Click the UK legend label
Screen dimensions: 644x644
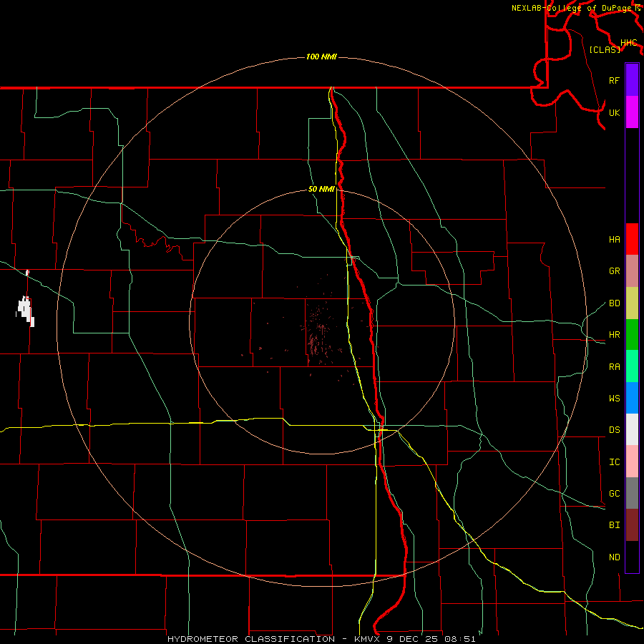614,112
